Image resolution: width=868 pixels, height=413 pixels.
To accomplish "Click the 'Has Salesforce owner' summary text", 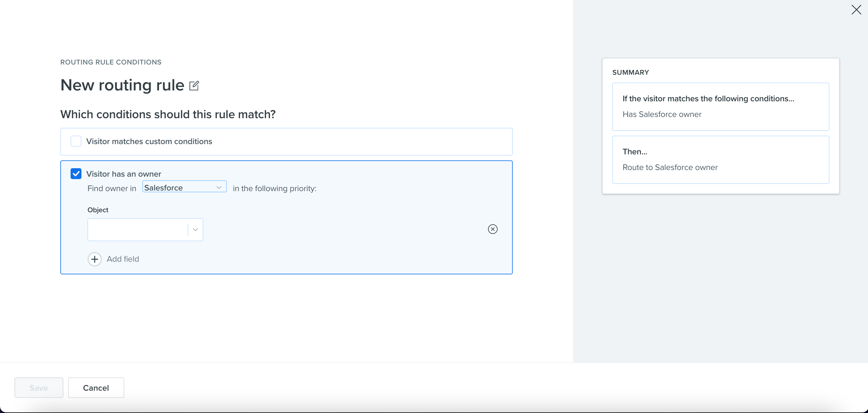I will tap(662, 114).
